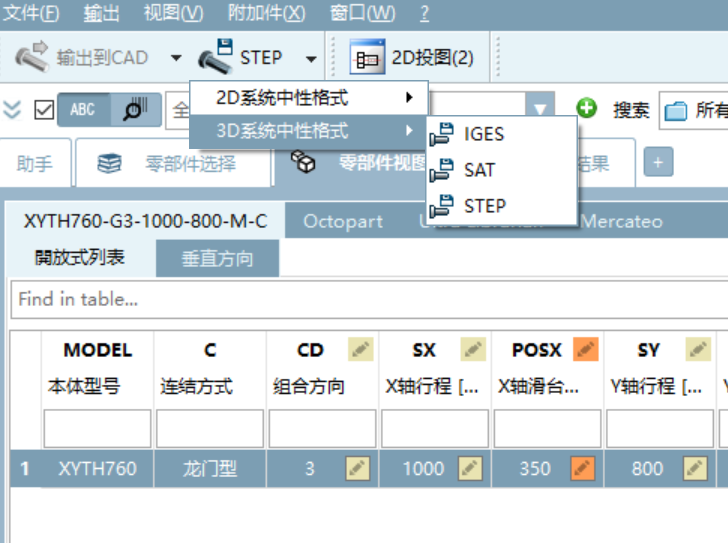Click the green plus add icon

(586, 108)
